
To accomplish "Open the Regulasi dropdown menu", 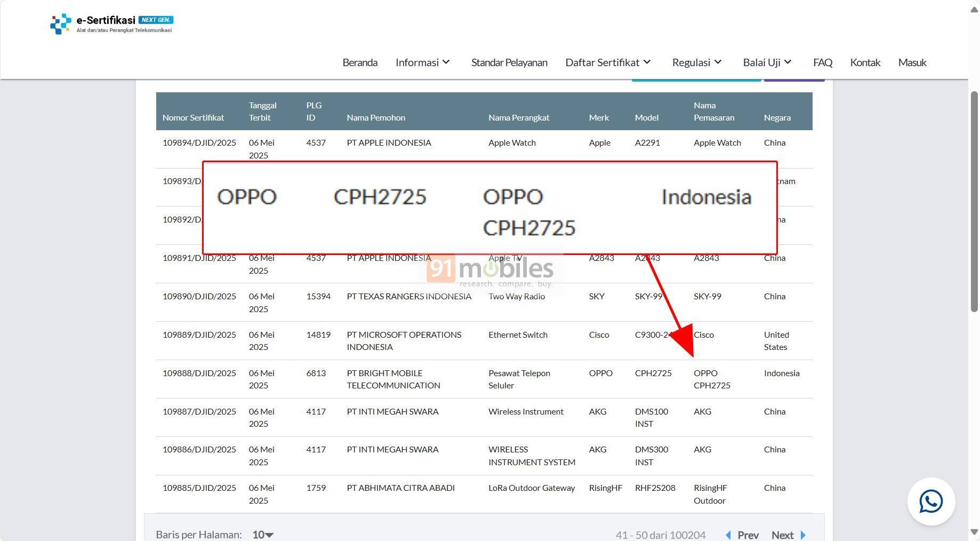I will click(696, 62).
